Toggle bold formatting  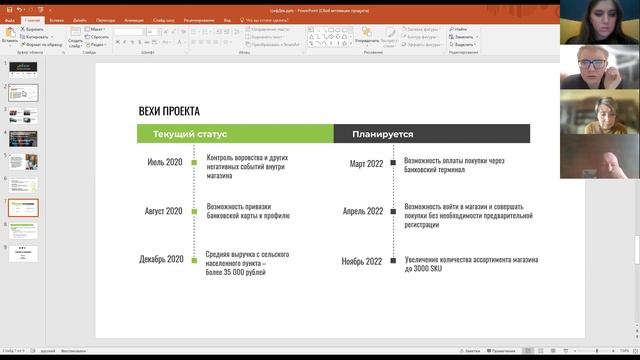coord(118,42)
